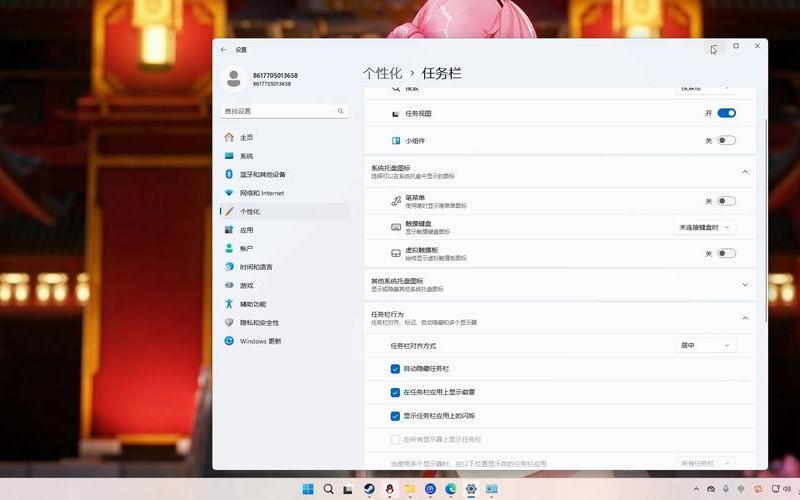The width and height of the screenshot is (800, 500).
Task: Click the microphone icon in system tray
Action: click(x=726, y=489)
